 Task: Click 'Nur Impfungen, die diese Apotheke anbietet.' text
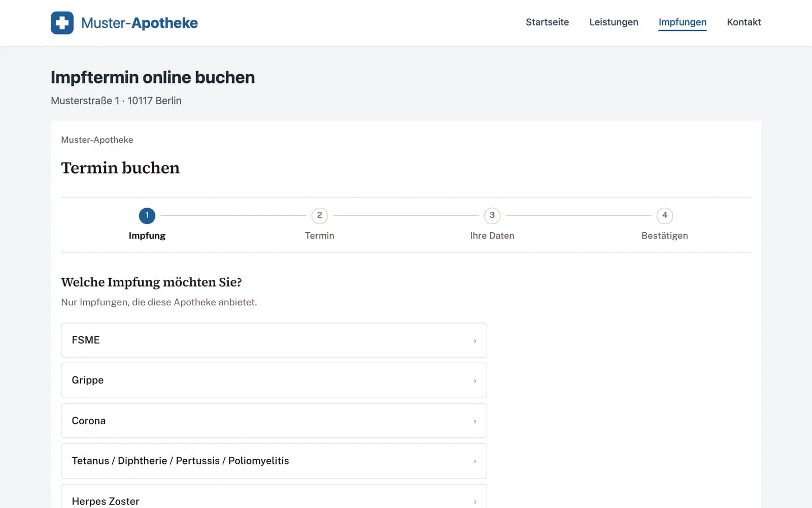(x=159, y=302)
